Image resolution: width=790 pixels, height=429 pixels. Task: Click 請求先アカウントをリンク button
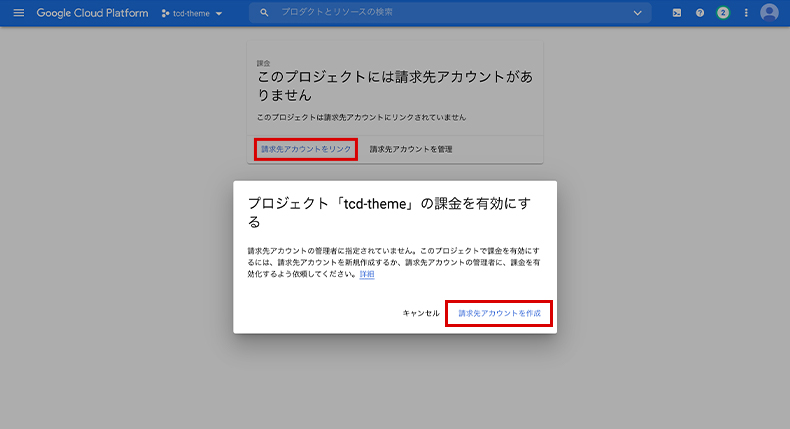pyautogui.click(x=306, y=149)
